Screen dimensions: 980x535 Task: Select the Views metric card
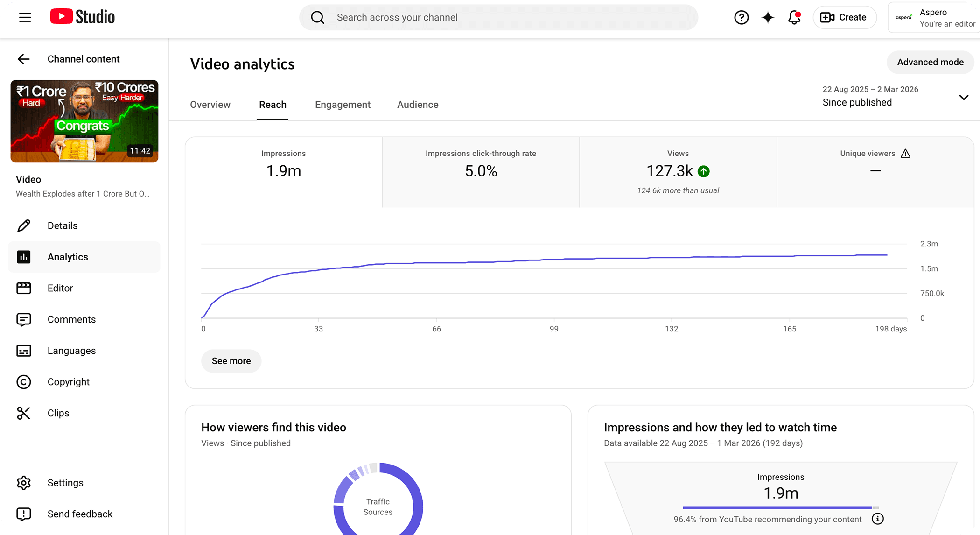678,172
